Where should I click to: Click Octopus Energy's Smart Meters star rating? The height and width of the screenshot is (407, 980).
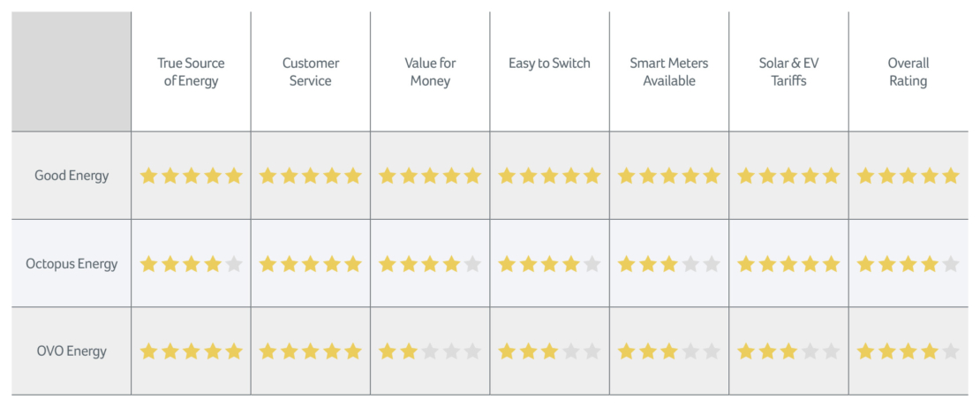pos(669,264)
